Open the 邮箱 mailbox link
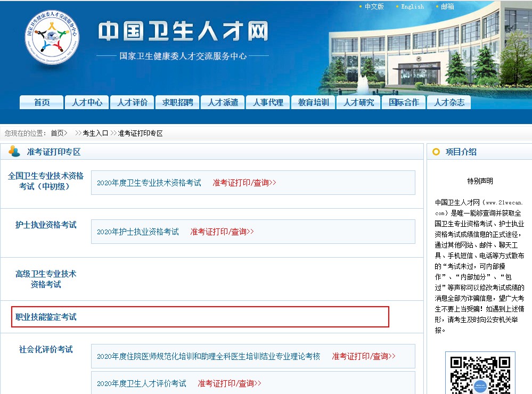This screenshot has height=394, width=532. point(447,6)
